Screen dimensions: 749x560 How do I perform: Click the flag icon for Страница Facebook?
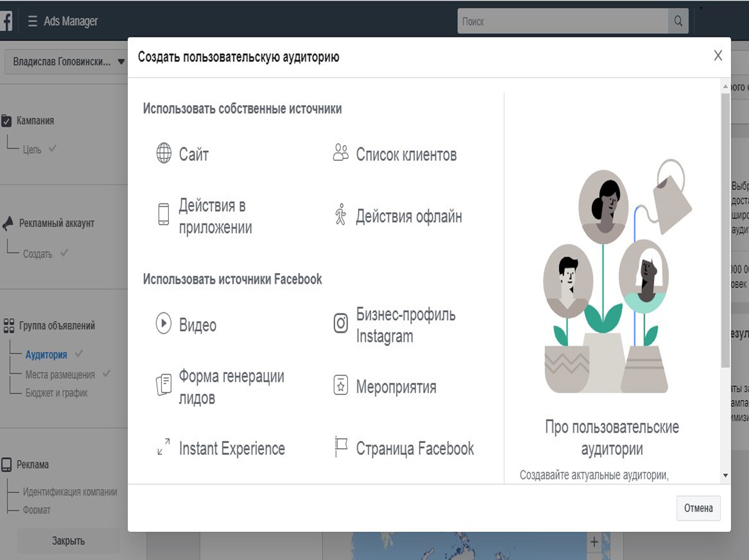[x=340, y=447]
